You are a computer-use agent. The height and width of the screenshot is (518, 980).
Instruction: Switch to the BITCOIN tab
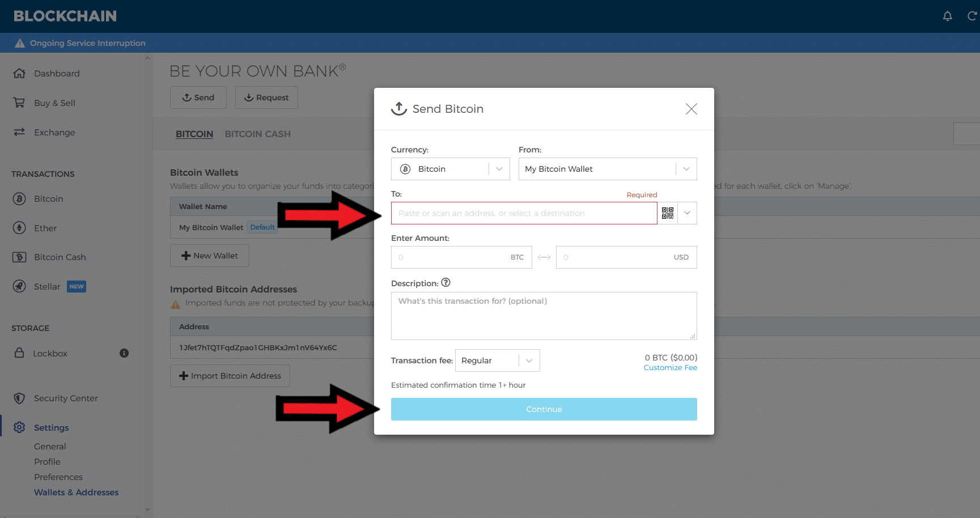(194, 134)
